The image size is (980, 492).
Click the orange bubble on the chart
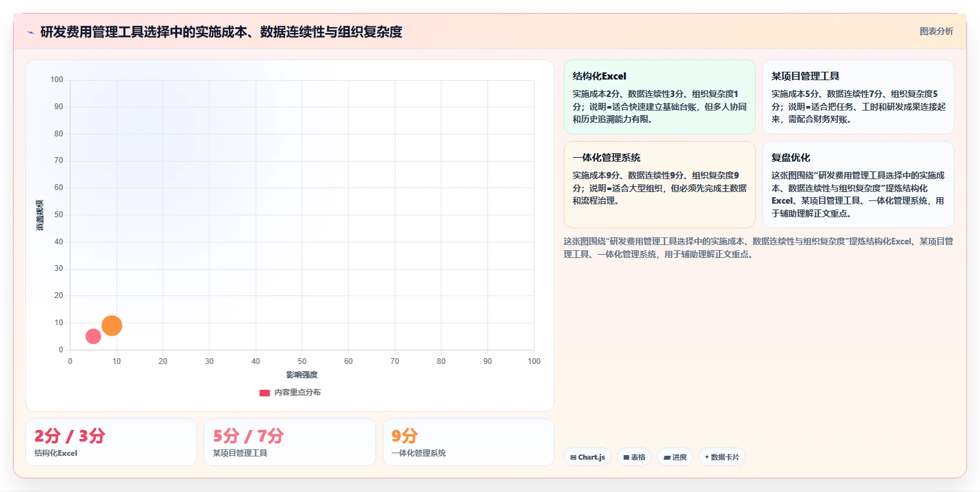point(112,326)
